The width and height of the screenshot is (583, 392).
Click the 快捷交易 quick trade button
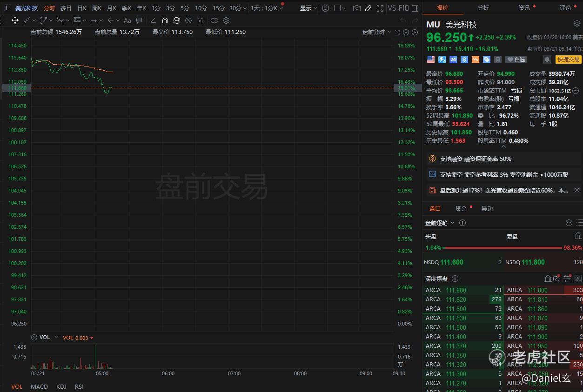(x=569, y=60)
